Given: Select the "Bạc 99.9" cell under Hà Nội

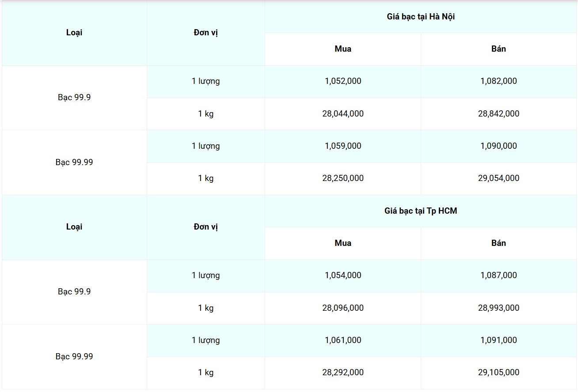Looking at the screenshot, I should 74,98.
